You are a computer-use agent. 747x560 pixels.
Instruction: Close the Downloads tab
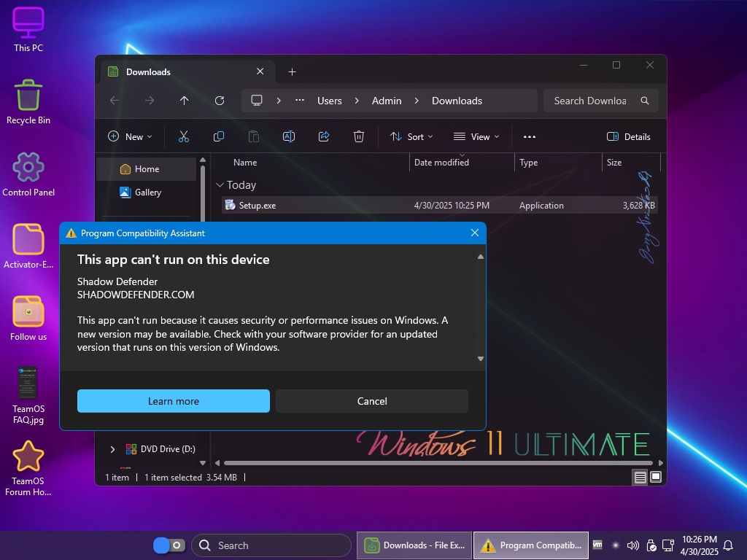tap(260, 71)
